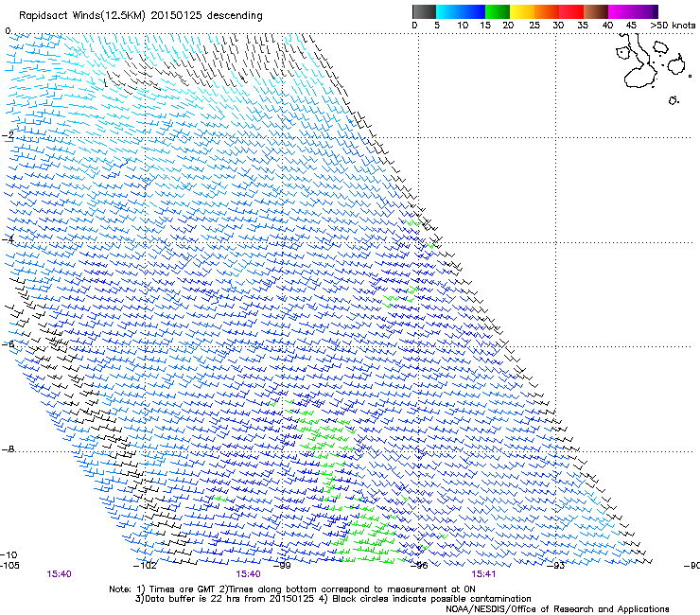Click the brown 35-40 knots color segment
Image resolution: width=700 pixels, height=615 pixels.
coord(596,11)
